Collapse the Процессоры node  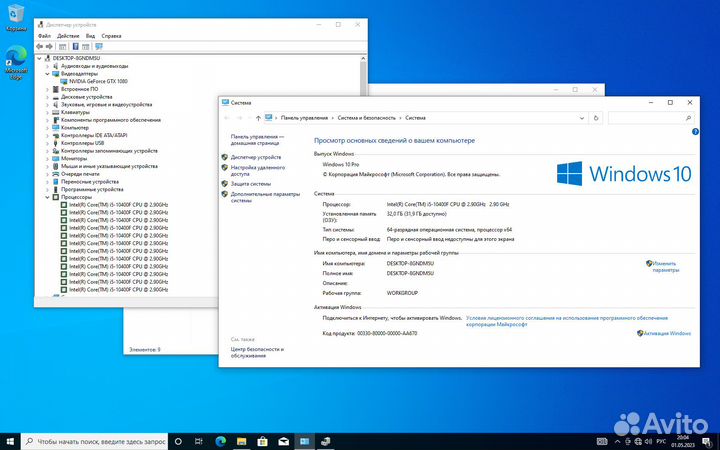coord(47,197)
